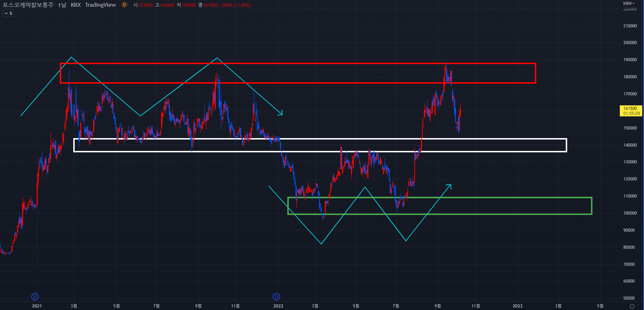This screenshot has width=644, height=310.
Task: Click the 2023 time axis label
Action: pos(517,306)
